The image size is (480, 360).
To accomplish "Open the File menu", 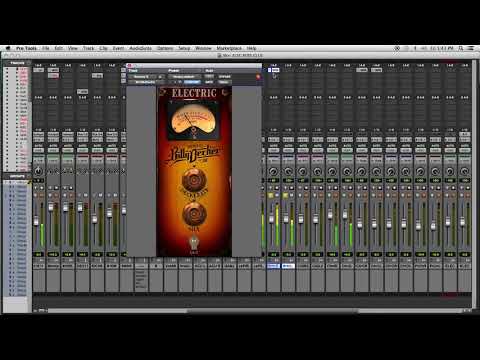I will pos(46,48).
